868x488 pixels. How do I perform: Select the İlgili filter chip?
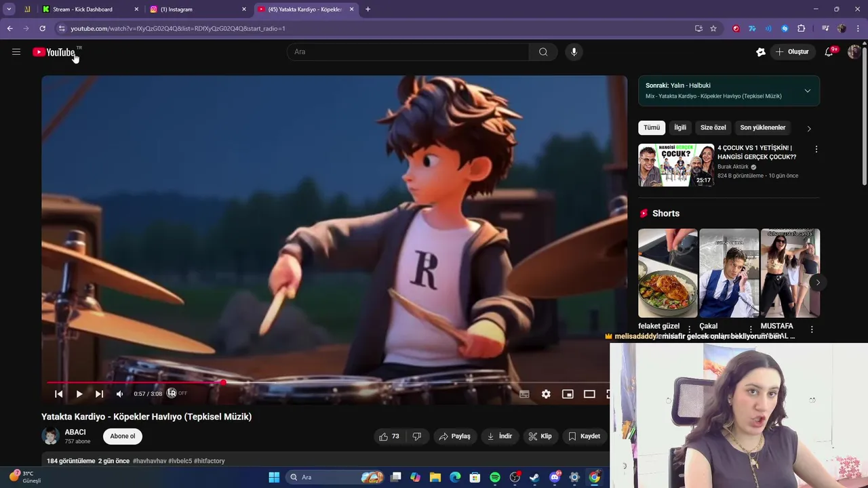[x=680, y=127]
